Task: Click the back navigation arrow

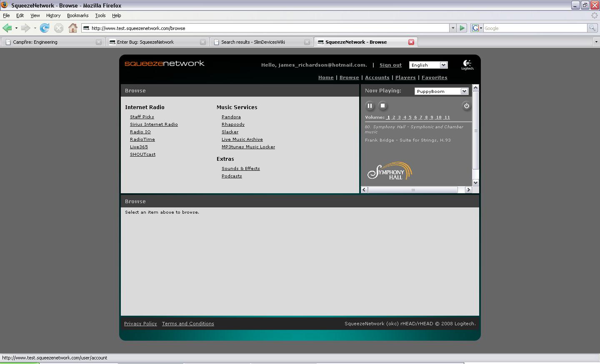Action: coord(7,28)
